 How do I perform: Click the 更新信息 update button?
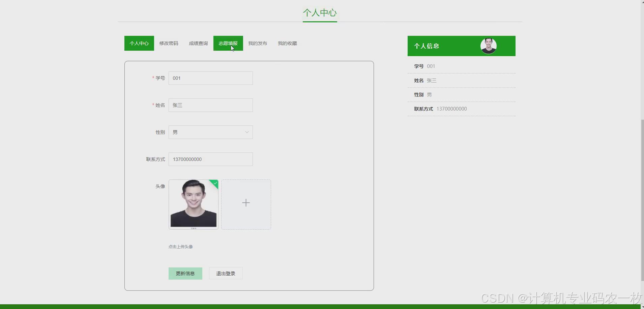click(x=185, y=273)
